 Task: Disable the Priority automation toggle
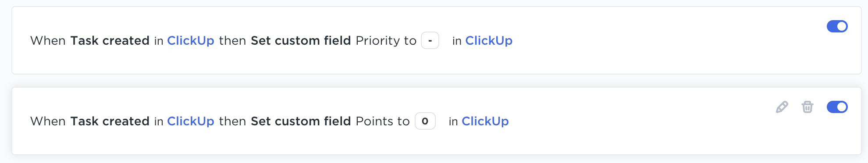837,26
